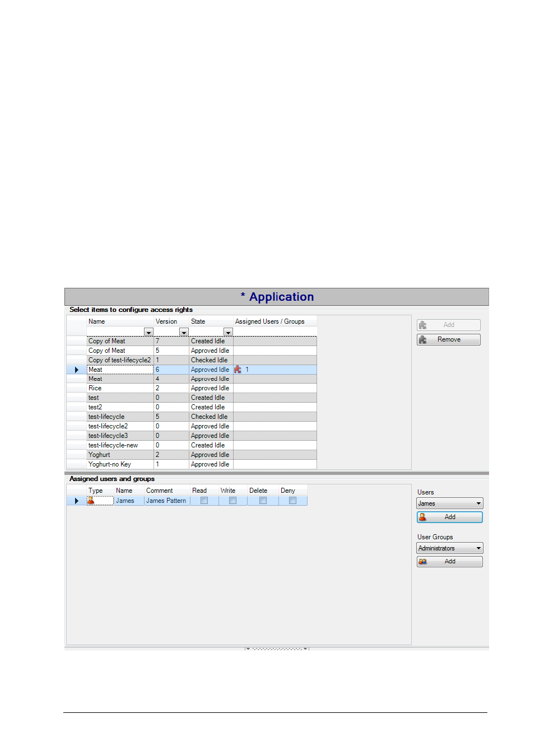Click the Comment column header

pos(167,491)
